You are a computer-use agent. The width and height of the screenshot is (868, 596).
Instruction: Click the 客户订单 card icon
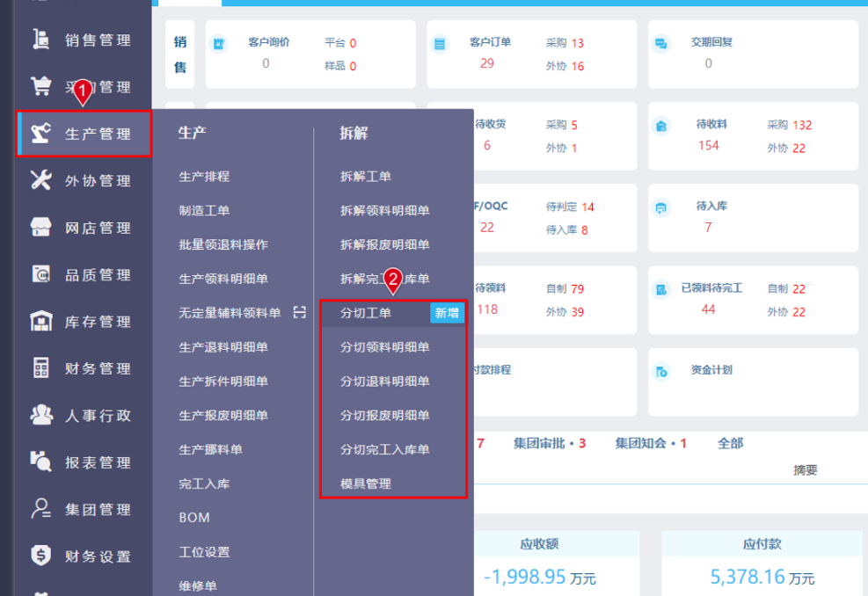tap(440, 43)
